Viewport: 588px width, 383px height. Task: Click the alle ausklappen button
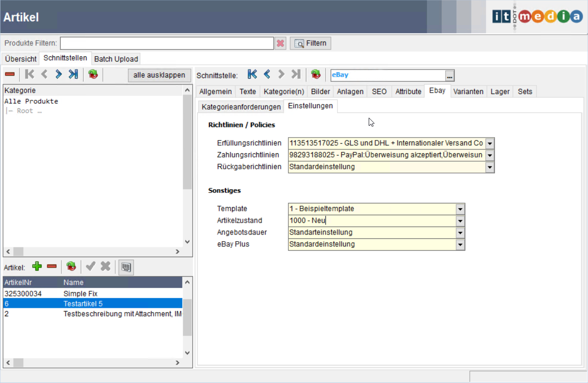tap(159, 75)
